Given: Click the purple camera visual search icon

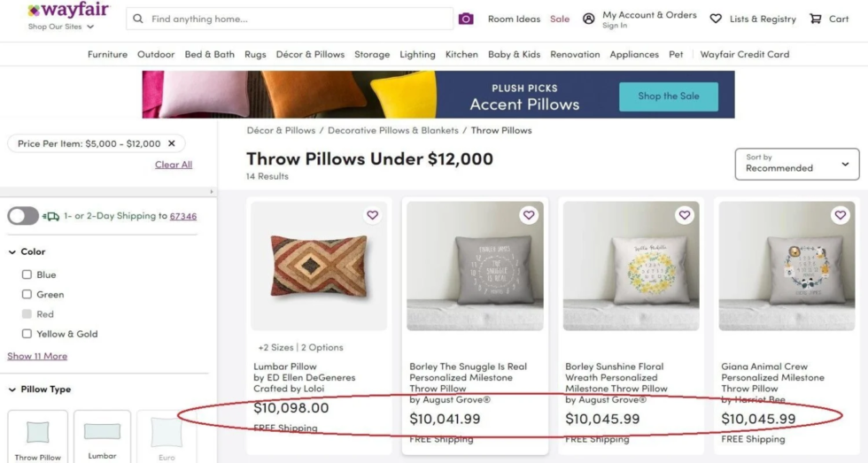Looking at the screenshot, I should tap(466, 19).
